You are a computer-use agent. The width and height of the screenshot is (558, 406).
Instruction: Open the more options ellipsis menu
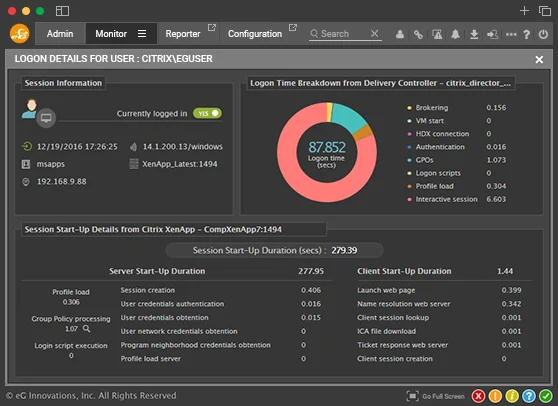511,35
